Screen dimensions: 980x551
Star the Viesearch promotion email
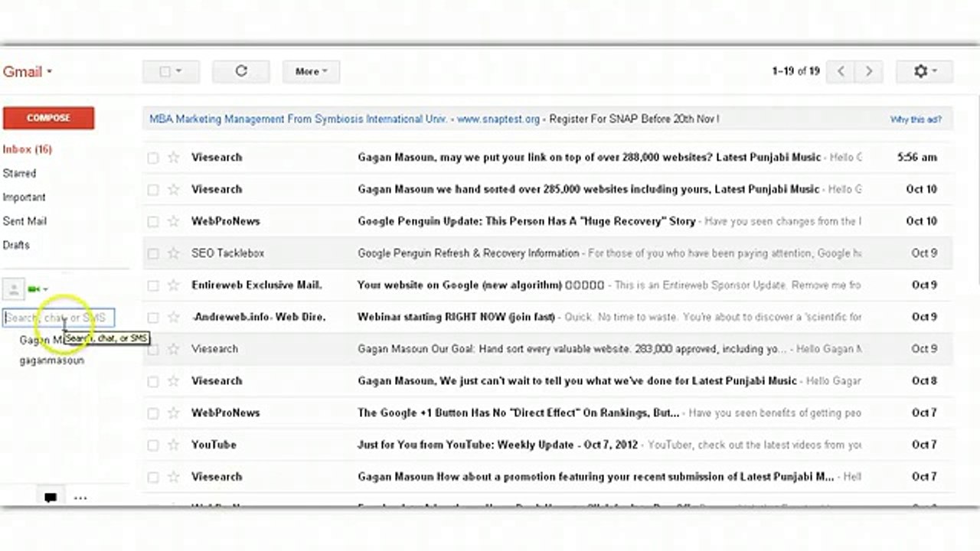click(x=174, y=477)
